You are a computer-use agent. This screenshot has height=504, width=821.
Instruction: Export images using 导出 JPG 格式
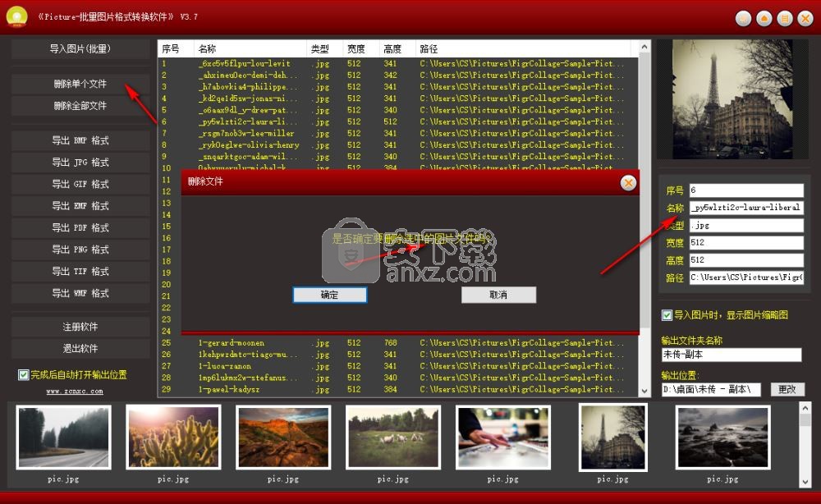80,163
